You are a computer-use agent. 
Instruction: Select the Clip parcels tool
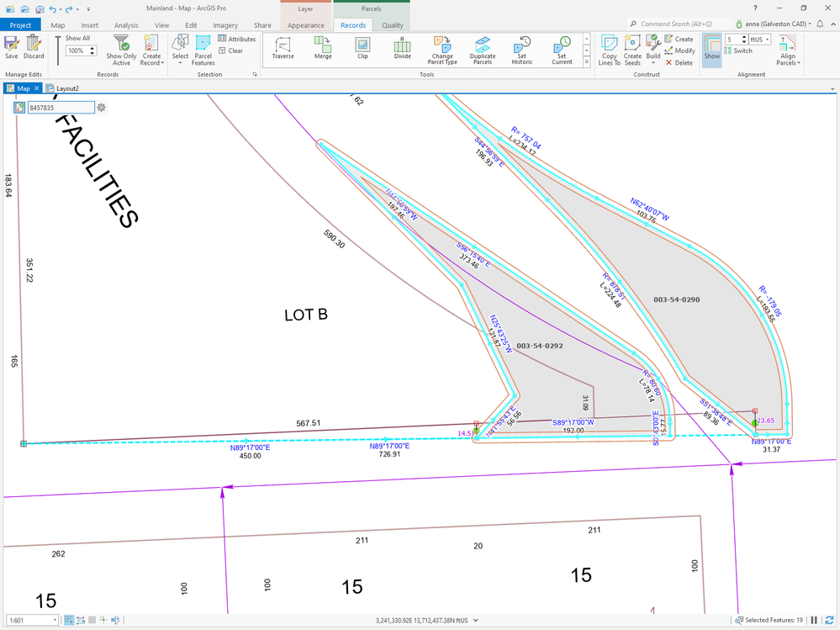362,48
